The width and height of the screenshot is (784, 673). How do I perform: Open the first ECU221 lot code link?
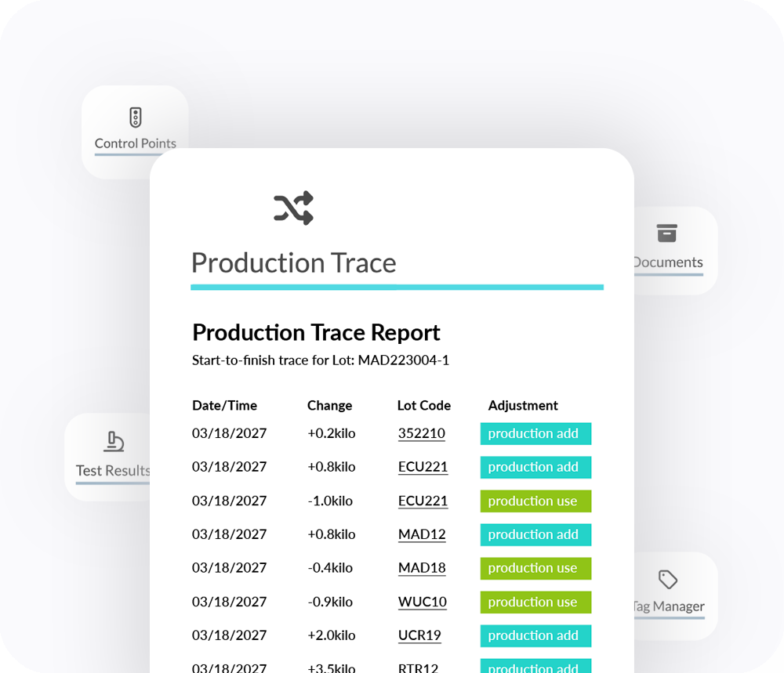pos(423,467)
